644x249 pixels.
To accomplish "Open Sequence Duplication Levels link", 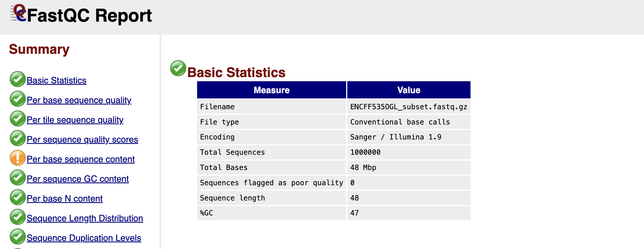I will tap(84, 238).
